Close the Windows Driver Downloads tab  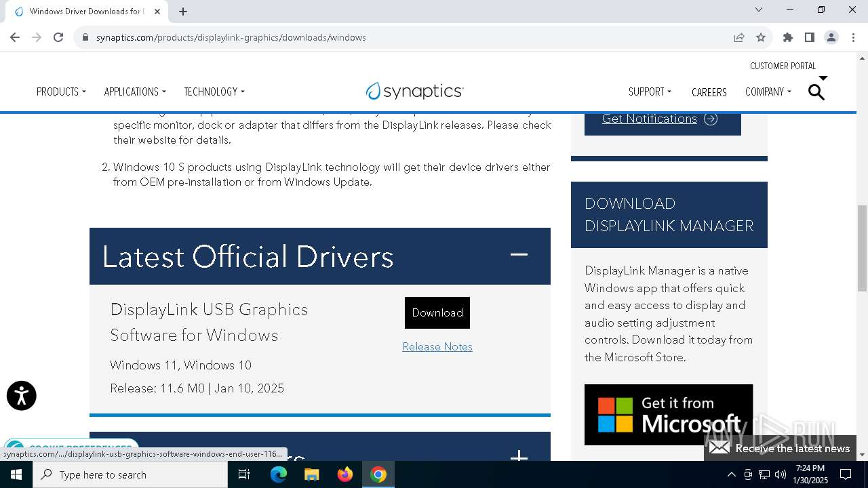(157, 11)
